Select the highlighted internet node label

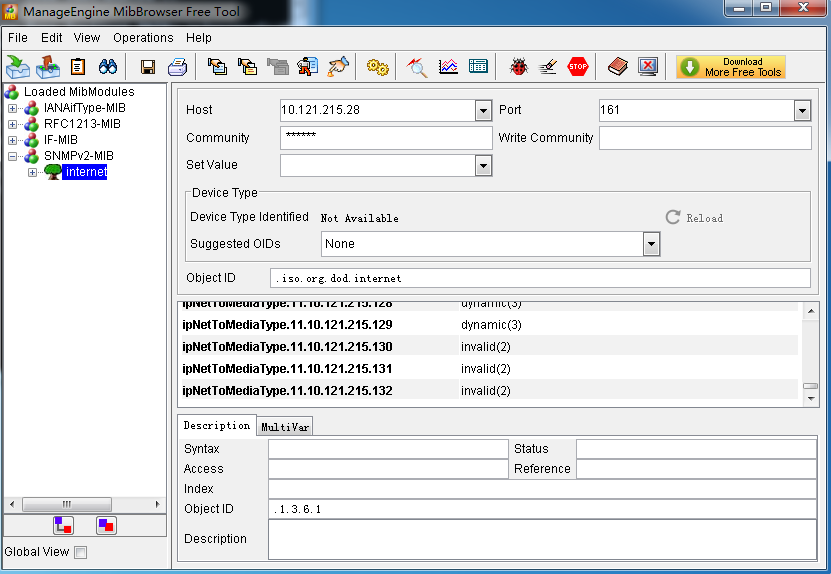coord(85,172)
